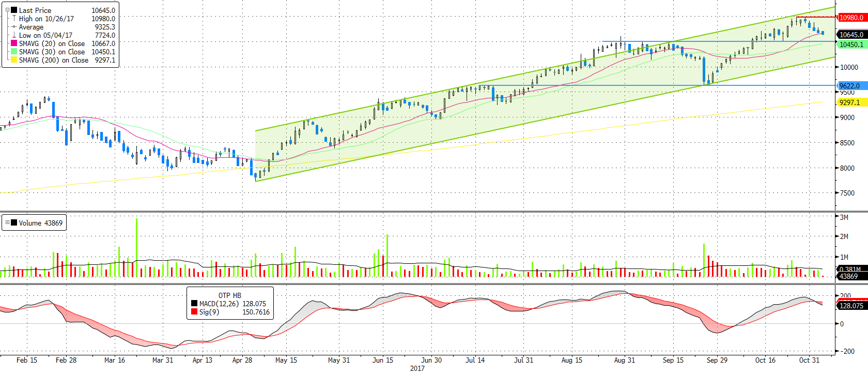The image size is (868, 374).
Task: Click the High marker icon in legend
Action: (x=14, y=19)
